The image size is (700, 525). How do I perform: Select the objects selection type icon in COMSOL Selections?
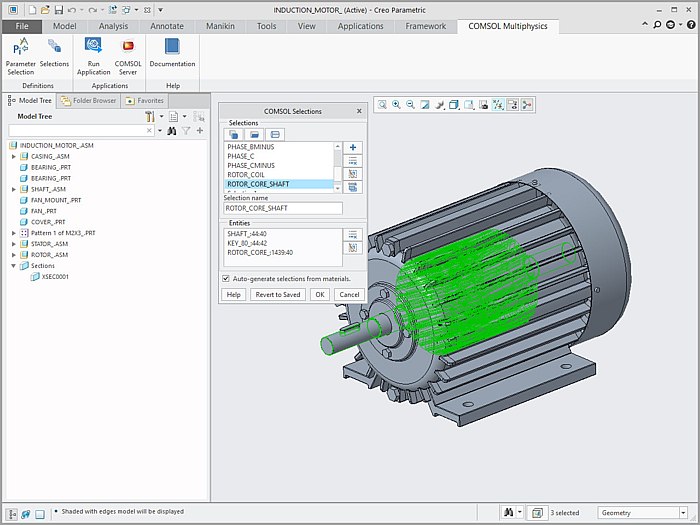[233, 134]
